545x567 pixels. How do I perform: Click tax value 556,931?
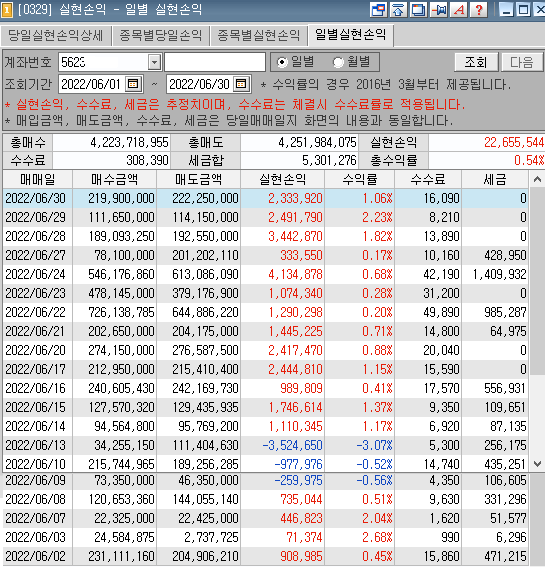coord(505,388)
